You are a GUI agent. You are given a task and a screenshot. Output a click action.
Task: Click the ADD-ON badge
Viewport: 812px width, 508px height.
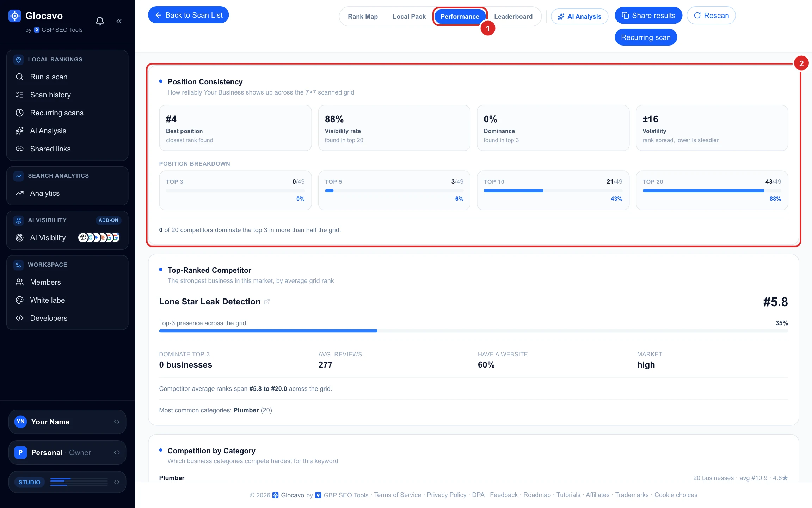[109, 220]
